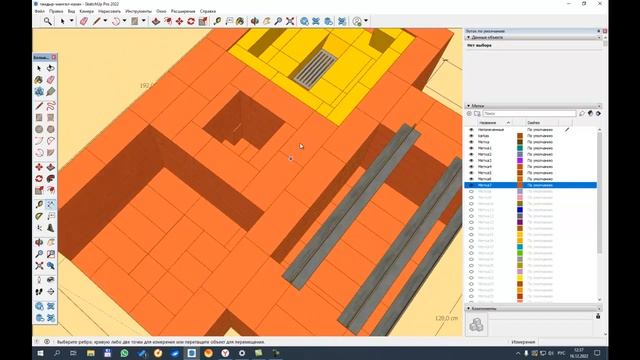Select the Метка6 tag row
This screenshot has width=640, height=360.
(x=531, y=179)
